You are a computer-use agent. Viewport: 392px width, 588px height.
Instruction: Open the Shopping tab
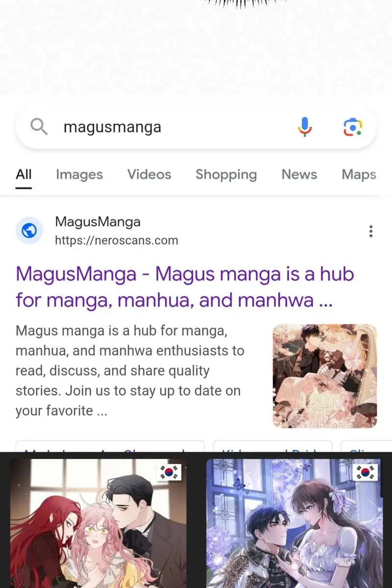[226, 174]
